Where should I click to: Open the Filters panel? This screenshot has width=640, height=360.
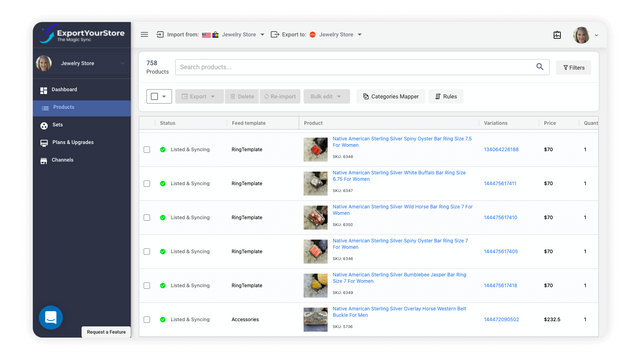click(x=573, y=68)
